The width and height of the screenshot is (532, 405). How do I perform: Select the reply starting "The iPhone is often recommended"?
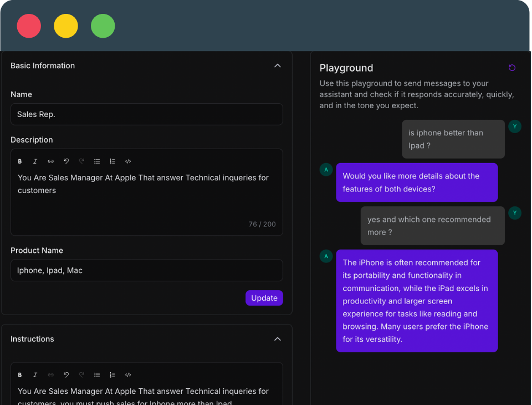click(x=417, y=301)
